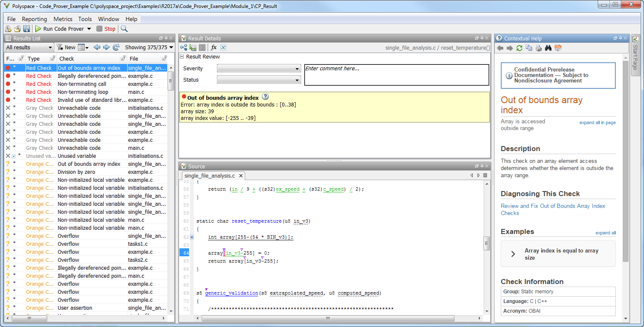Image resolution: width=644 pixels, height=327 pixels.
Task: Click the save project icon in main toolbar
Action: [27, 29]
